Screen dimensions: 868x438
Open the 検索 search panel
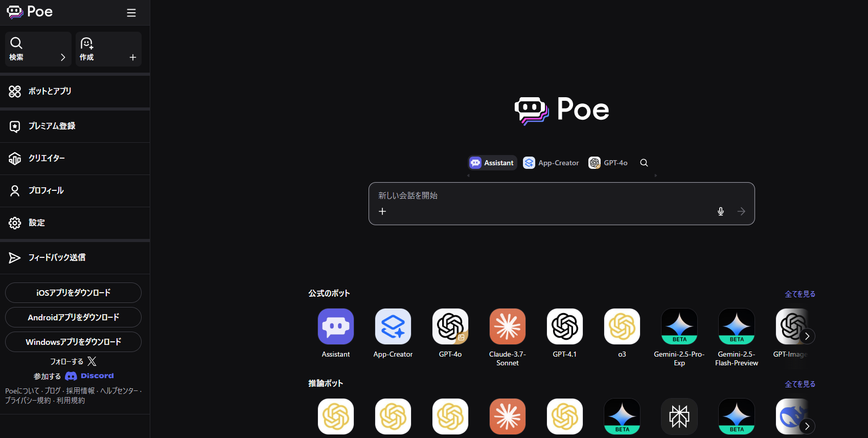click(38, 49)
